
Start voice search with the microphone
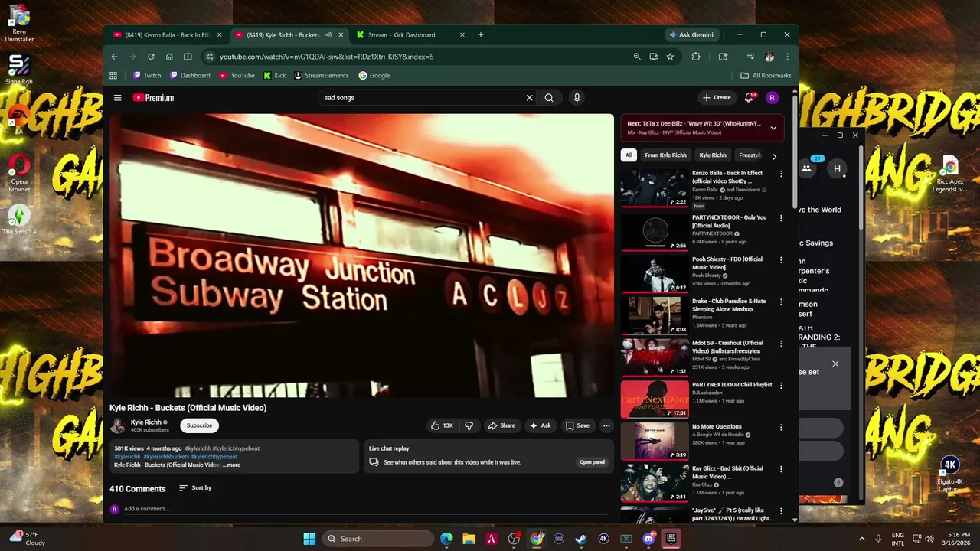[x=577, y=98]
